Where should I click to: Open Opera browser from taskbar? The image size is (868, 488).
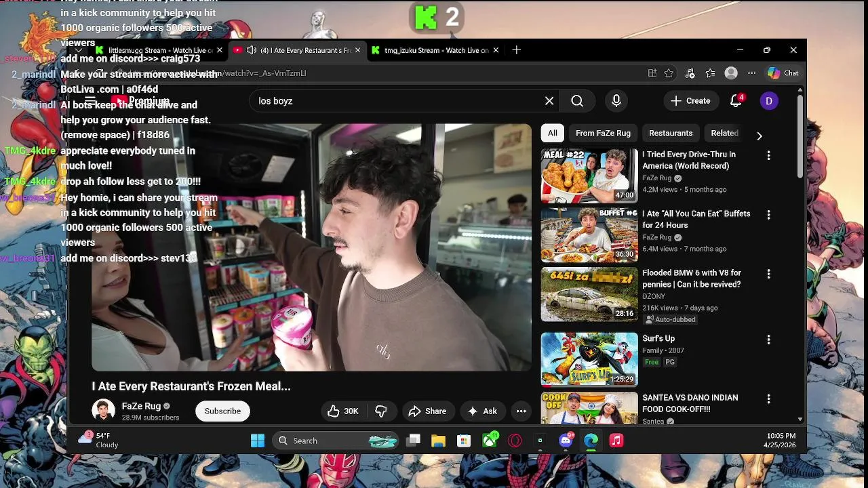[515, 441]
